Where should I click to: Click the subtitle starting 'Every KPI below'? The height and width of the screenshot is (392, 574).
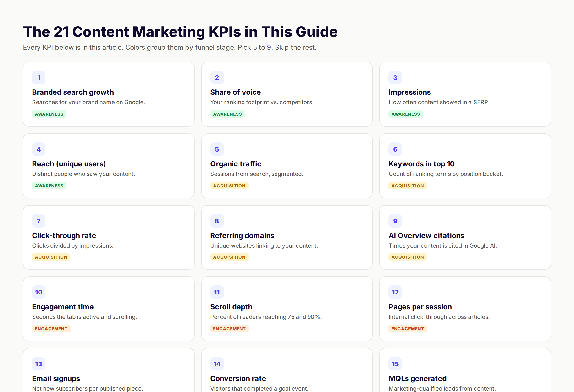(x=170, y=47)
